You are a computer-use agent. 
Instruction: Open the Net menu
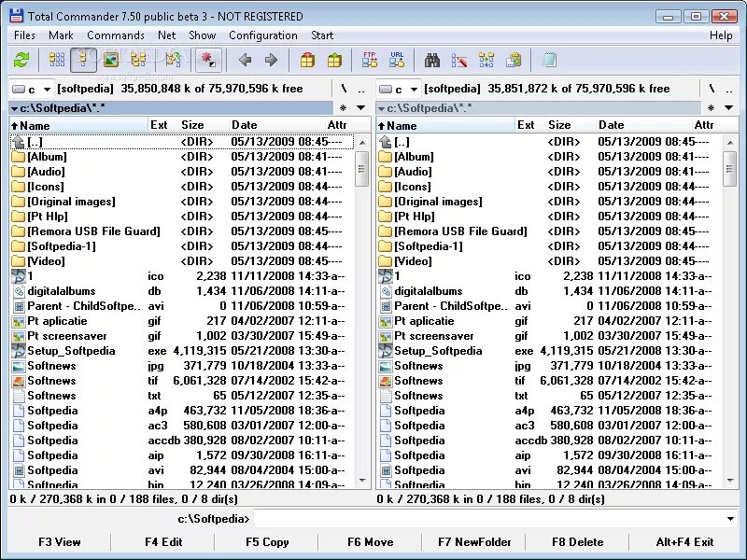[x=167, y=35]
